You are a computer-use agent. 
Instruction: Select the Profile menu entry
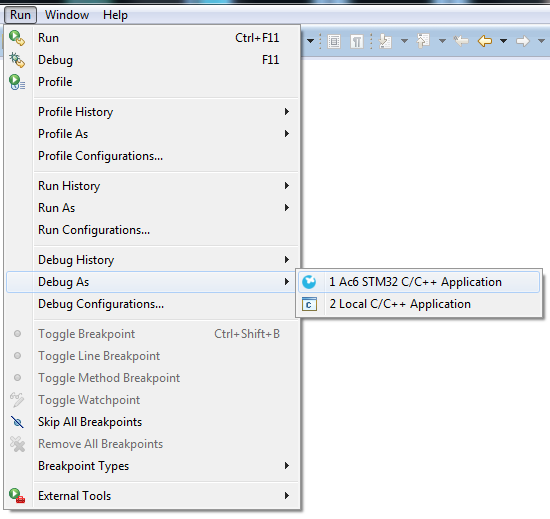click(152, 82)
